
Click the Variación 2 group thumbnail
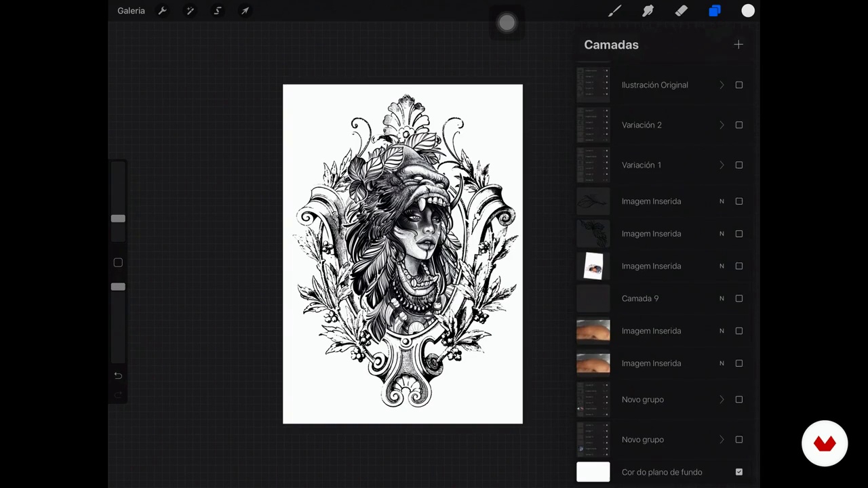point(593,125)
